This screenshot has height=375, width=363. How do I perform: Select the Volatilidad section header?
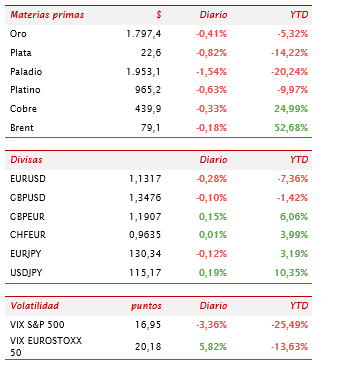35,306
